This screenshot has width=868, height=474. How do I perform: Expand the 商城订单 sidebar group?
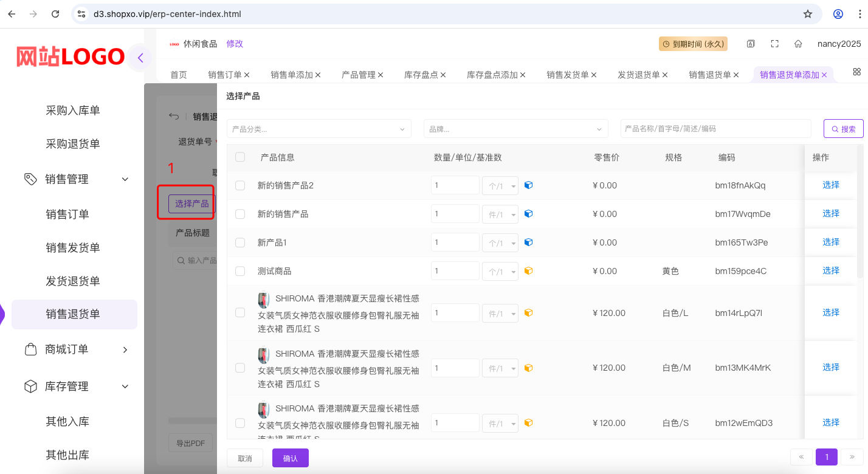coord(125,349)
